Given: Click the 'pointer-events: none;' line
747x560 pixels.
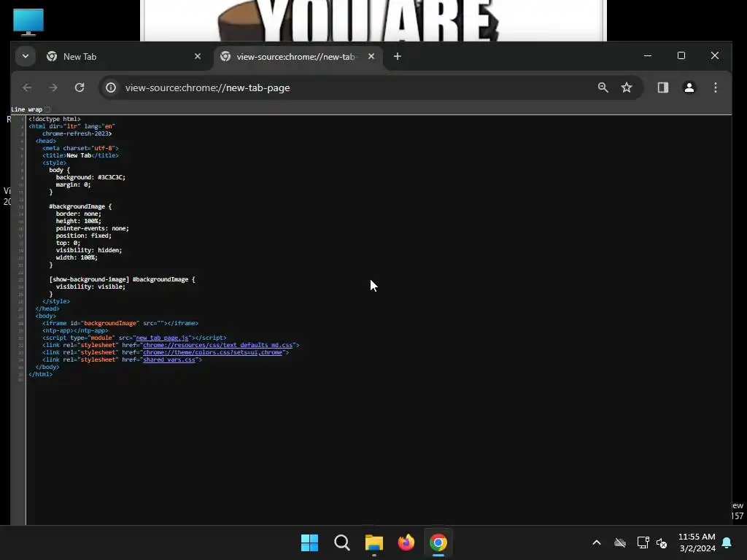Looking at the screenshot, I should (x=92, y=228).
